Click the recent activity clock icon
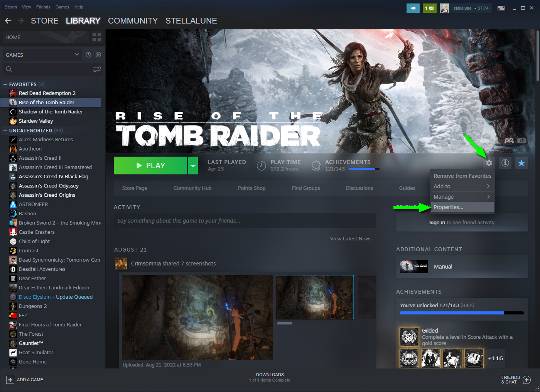 pyautogui.click(x=88, y=55)
